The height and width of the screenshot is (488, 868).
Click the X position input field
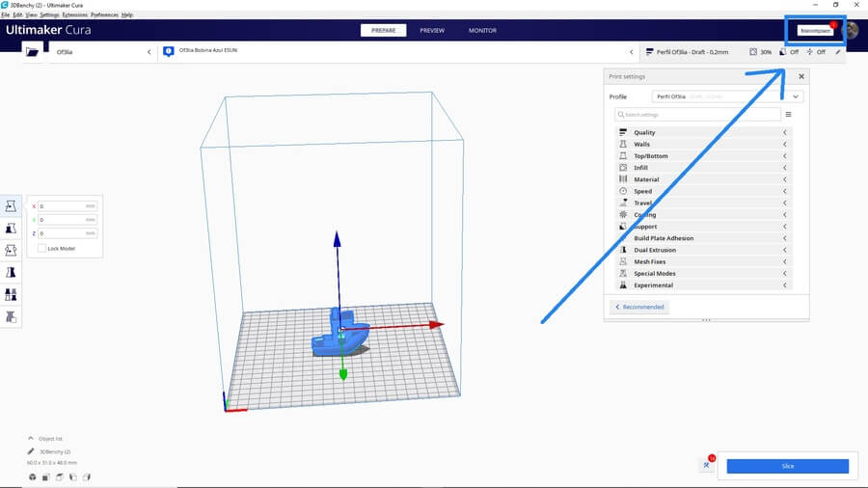pos(67,205)
